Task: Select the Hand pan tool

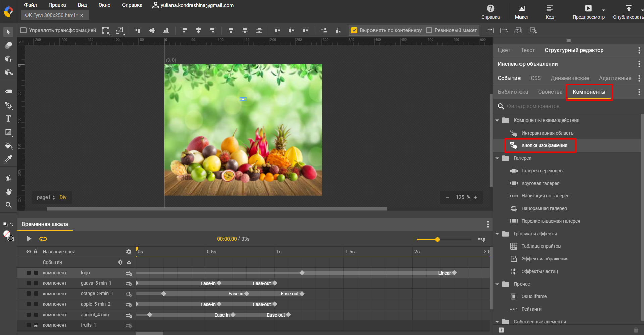Action: [x=8, y=192]
